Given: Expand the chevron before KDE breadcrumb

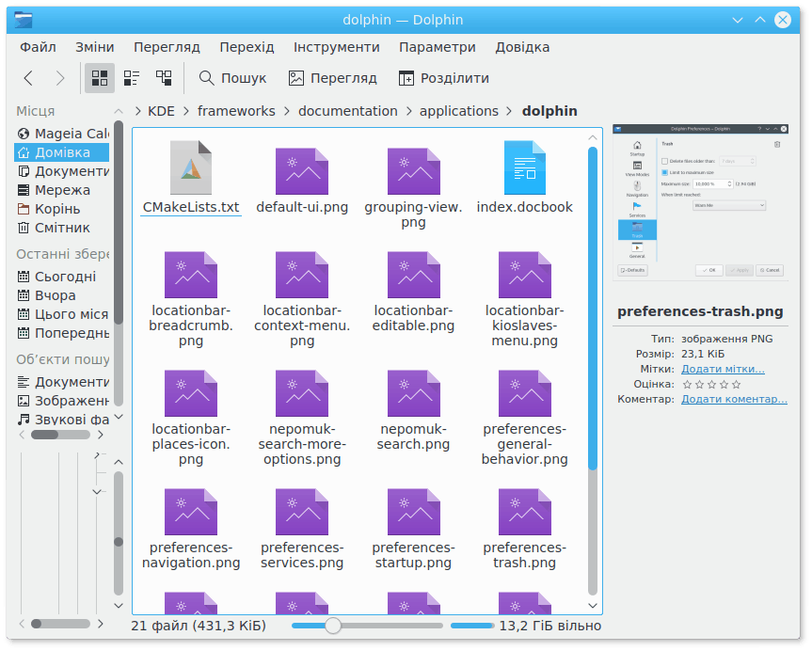Looking at the screenshot, I should (x=137, y=111).
